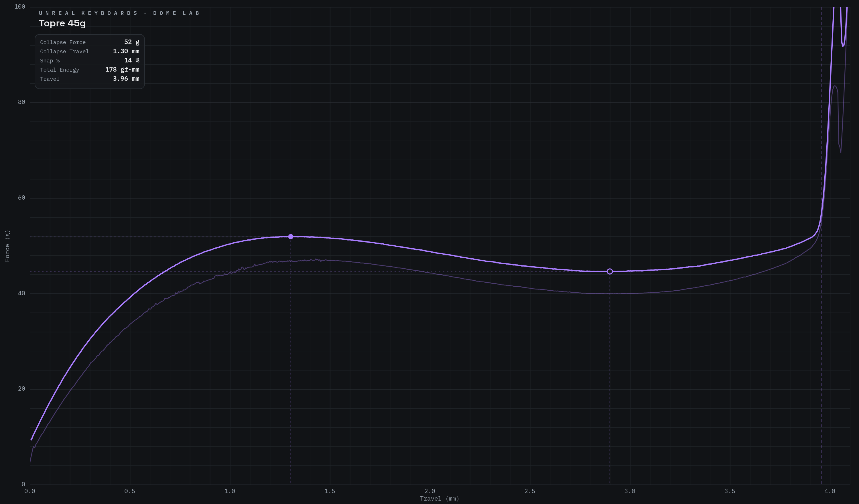This screenshot has width=859, height=504.
Task: Click the hollow valley minimum marker circle
Action: tap(610, 271)
